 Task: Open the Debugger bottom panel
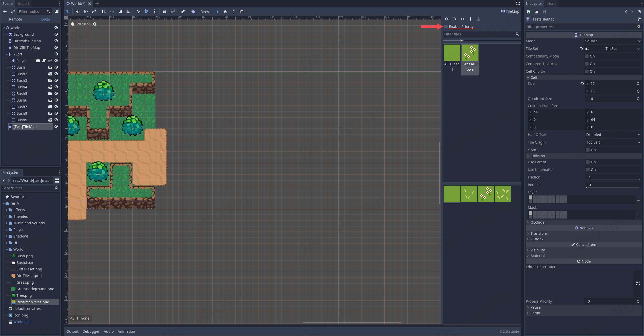click(91, 331)
